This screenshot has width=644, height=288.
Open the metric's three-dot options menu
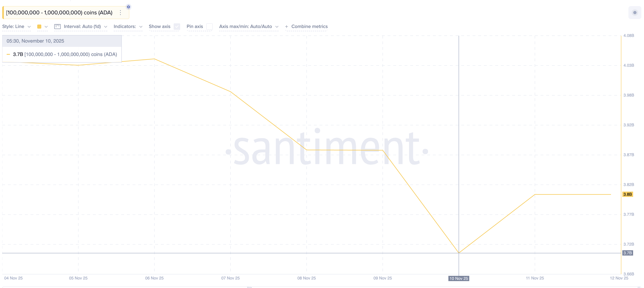tap(120, 12)
